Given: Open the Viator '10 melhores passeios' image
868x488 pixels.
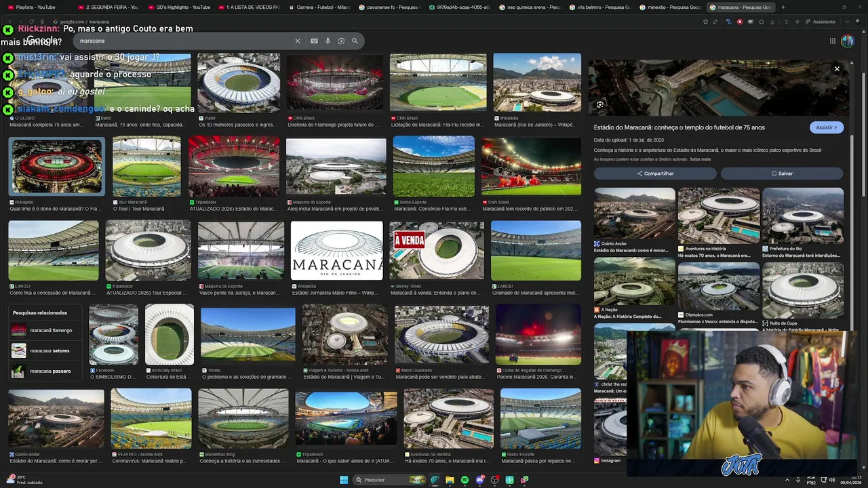Looking at the screenshot, I should point(239,83).
